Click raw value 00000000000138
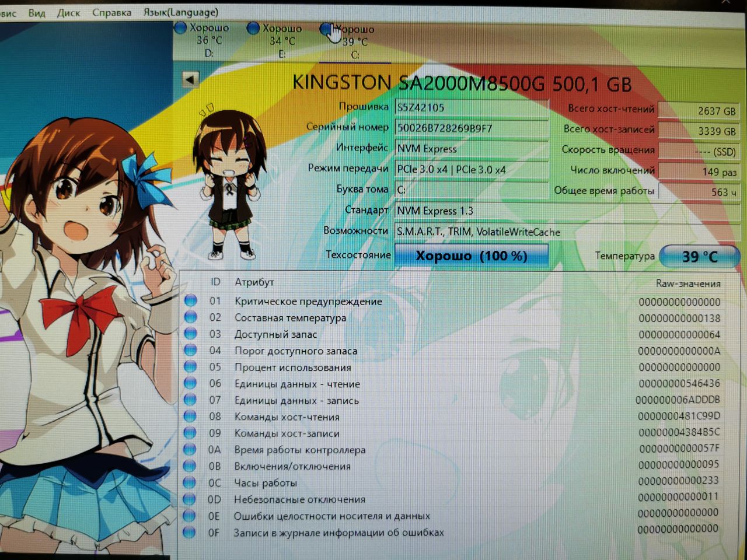Viewport: 747px width, 560px height. click(x=679, y=318)
